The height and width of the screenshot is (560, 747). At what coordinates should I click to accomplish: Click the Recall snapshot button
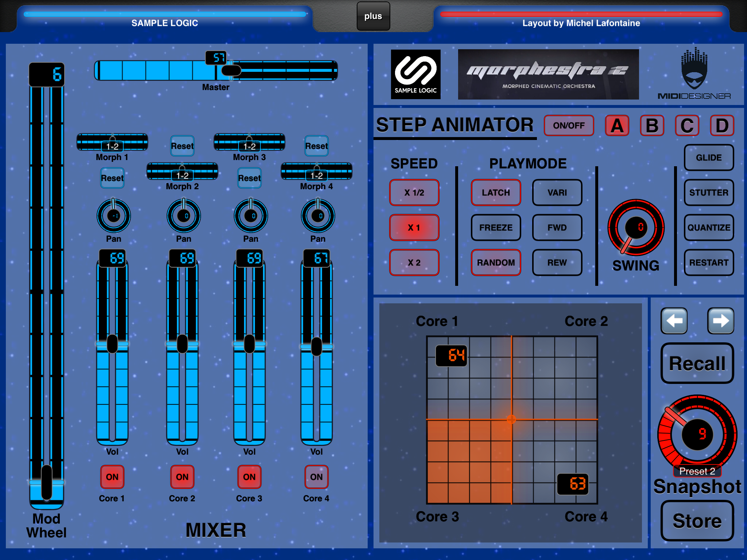click(x=697, y=363)
